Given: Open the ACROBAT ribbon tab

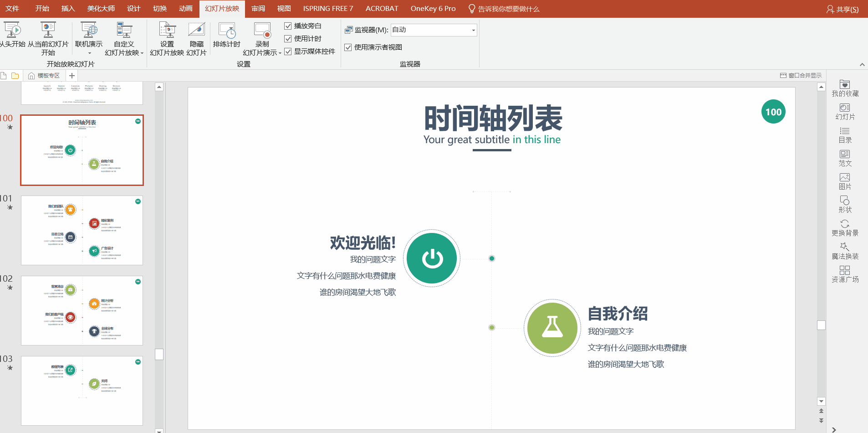Looking at the screenshot, I should 382,8.
